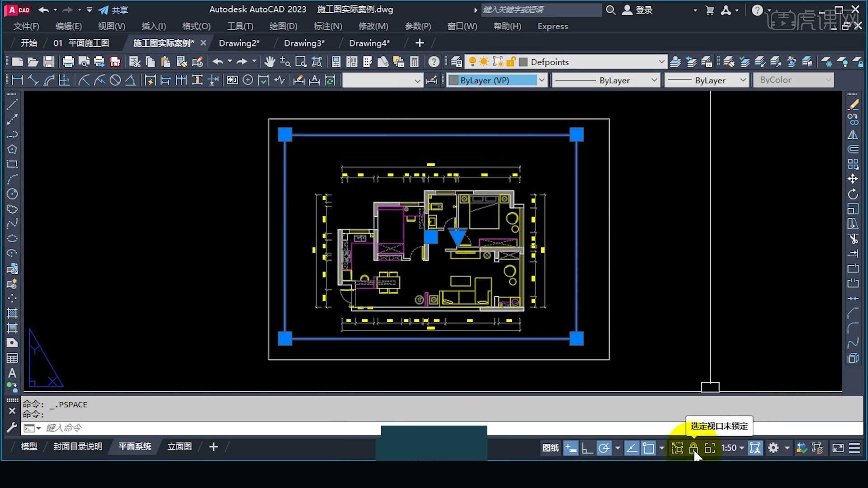This screenshot has width=868, height=488.
Task: Toggle the viewport lock icon
Action: click(693, 448)
